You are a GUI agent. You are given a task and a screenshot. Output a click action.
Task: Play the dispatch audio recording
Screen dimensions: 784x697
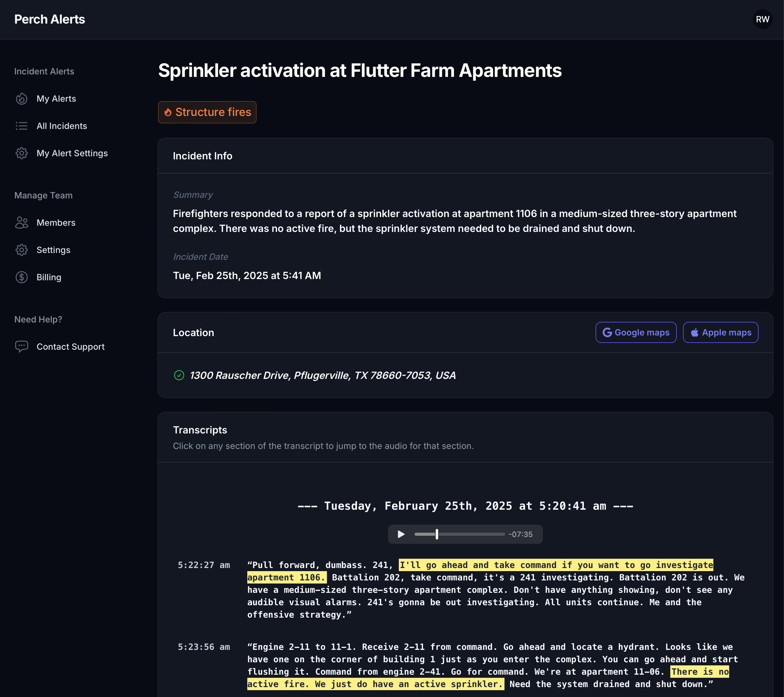401,534
